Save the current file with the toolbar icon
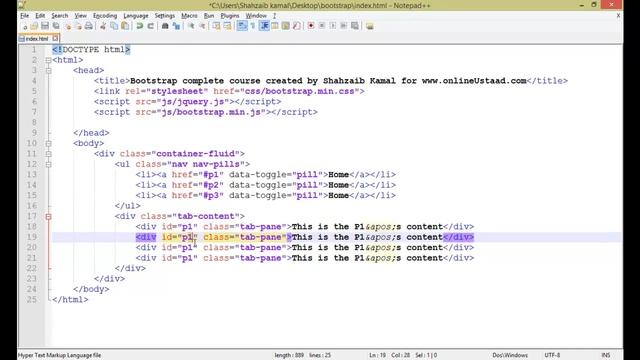640x360 pixels. point(45,26)
